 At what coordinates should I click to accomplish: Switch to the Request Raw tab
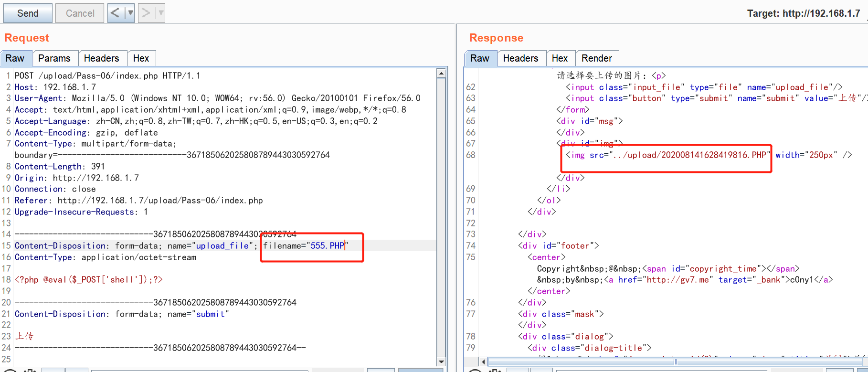point(15,58)
